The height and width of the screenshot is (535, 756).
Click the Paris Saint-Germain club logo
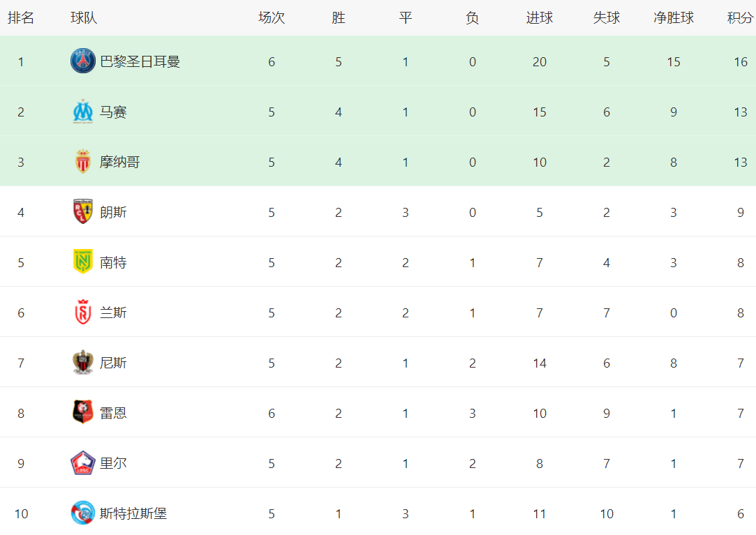pos(83,61)
